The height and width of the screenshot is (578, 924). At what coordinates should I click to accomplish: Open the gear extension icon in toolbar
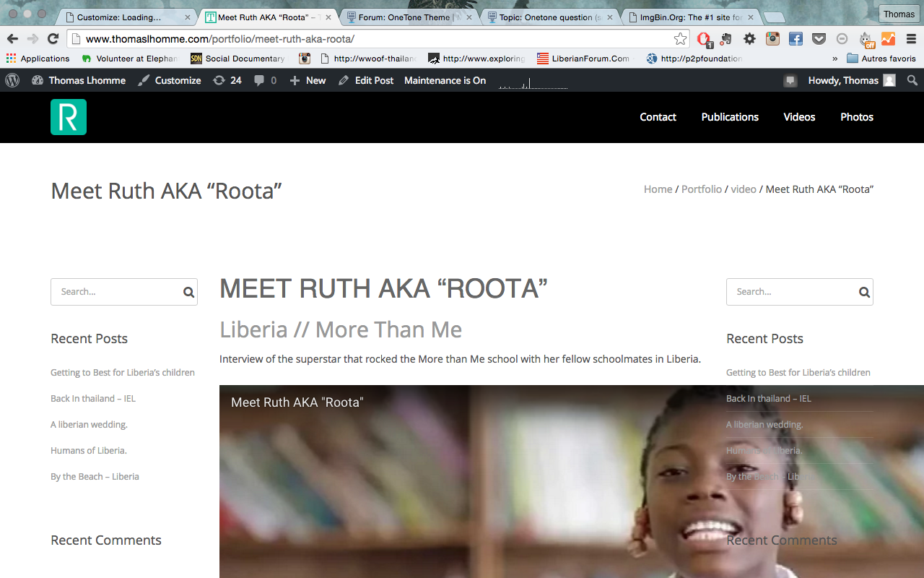click(750, 39)
